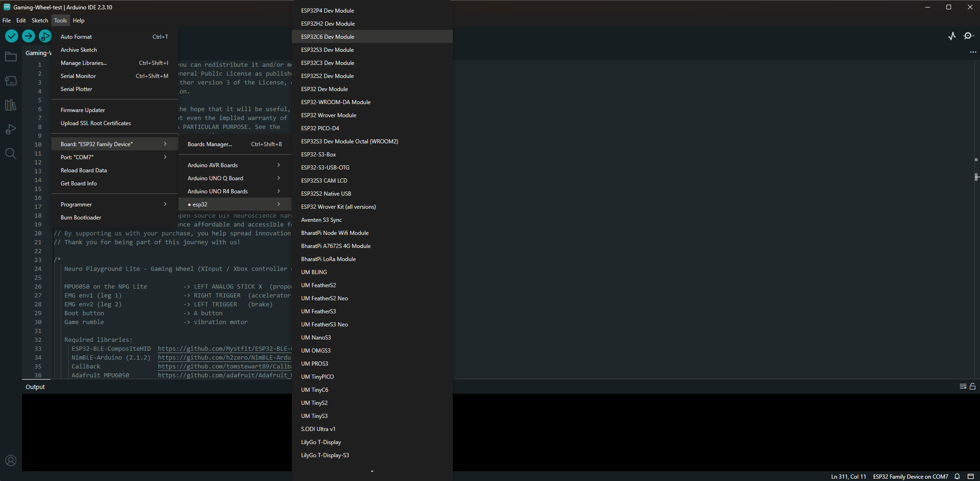Viewport: 980px width, 481px height.
Task: Choose Aventen S3 Sync board
Action: (x=372, y=219)
